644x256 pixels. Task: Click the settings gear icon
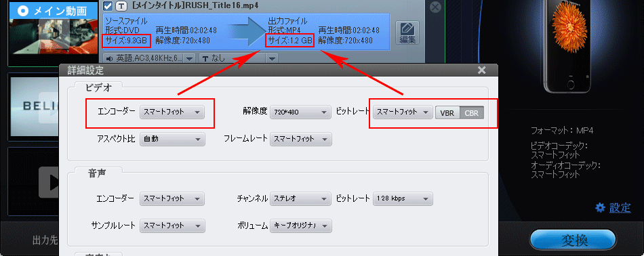tap(601, 208)
